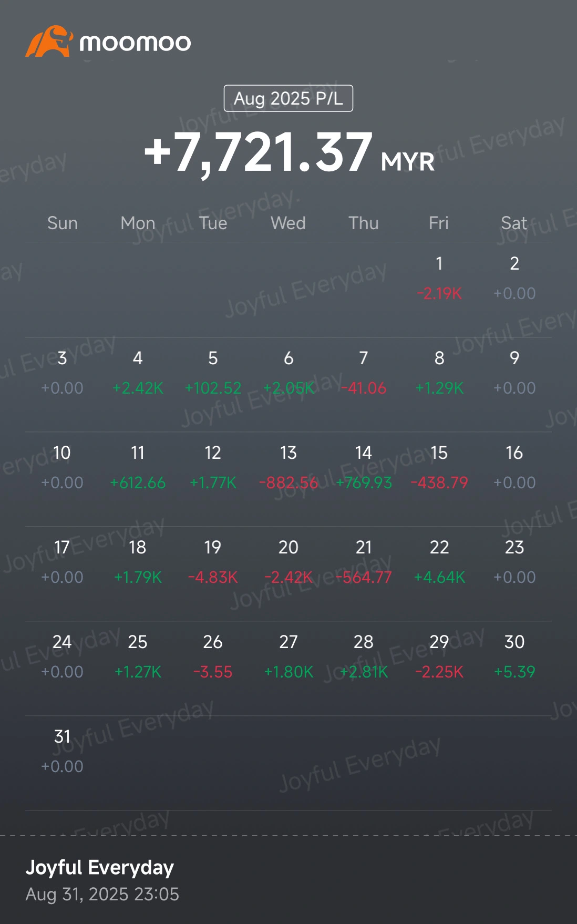Screen dimensions: 577x924
Task: Open day 26 with -3.55
Action: coord(213,657)
